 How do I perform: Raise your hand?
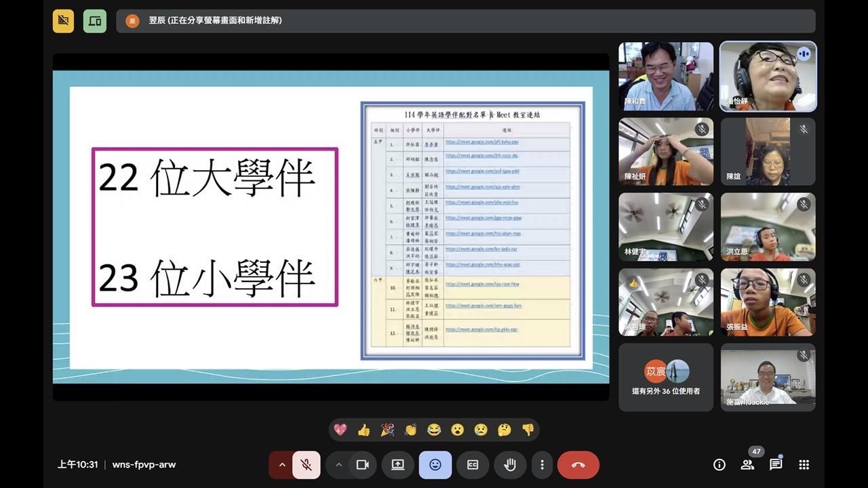(510, 465)
